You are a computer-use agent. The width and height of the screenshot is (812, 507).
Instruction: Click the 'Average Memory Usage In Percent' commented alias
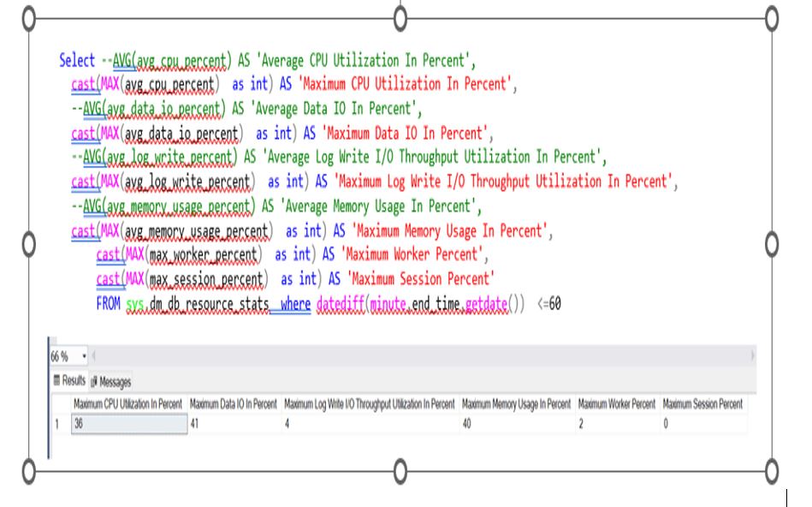(378, 207)
